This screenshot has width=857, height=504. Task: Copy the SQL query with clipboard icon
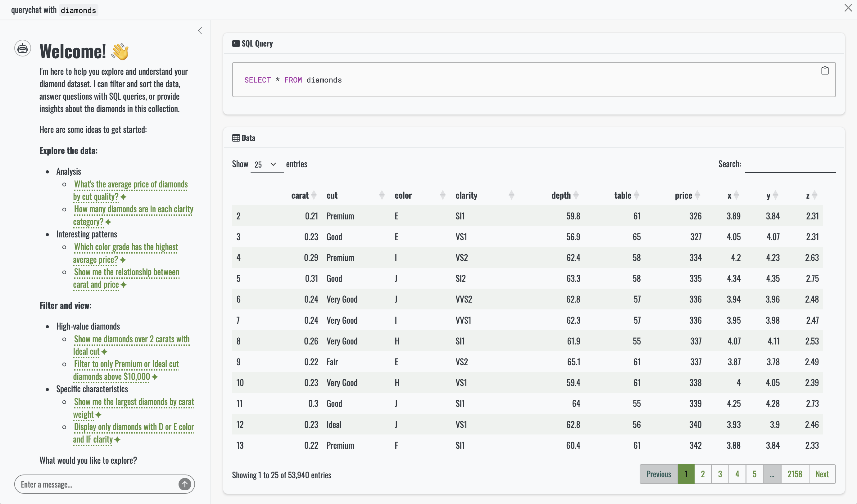(x=825, y=71)
